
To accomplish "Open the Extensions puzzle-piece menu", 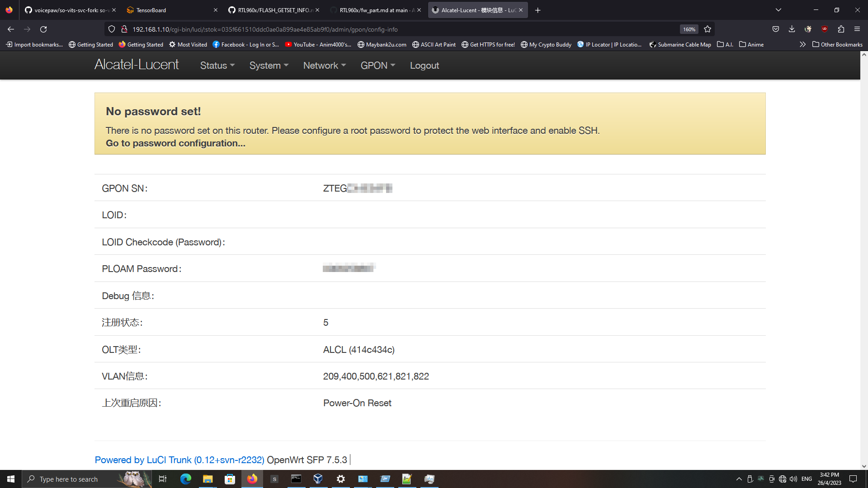I will [841, 29].
